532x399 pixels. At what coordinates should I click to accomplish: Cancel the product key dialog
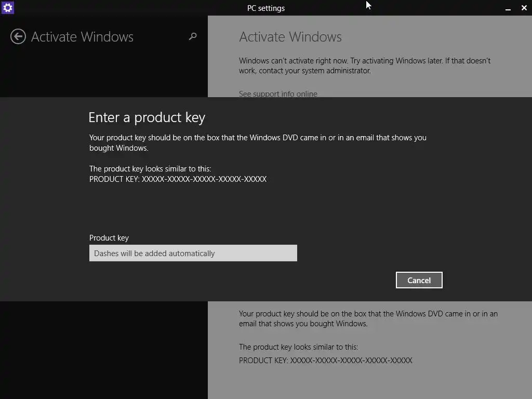pos(419,280)
